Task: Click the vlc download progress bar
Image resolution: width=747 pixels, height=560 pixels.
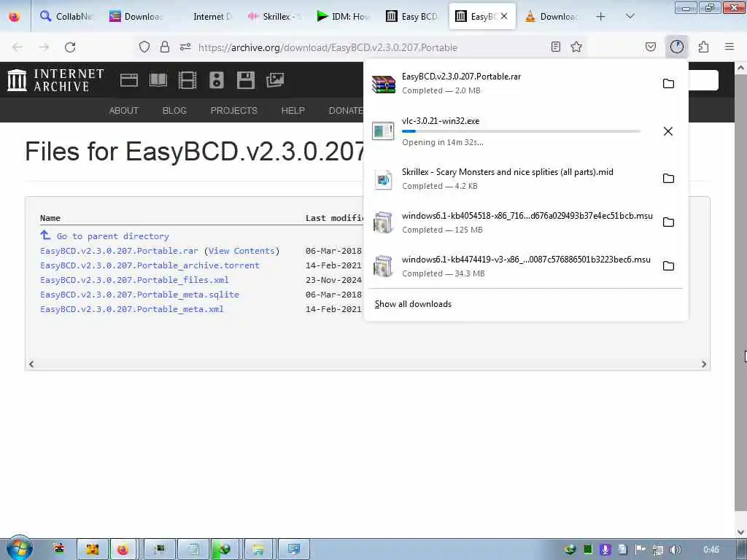Action: [521, 131]
